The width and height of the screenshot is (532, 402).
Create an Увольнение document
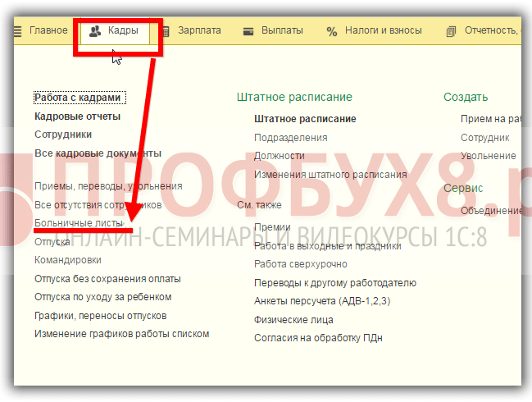[x=489, y=156]
